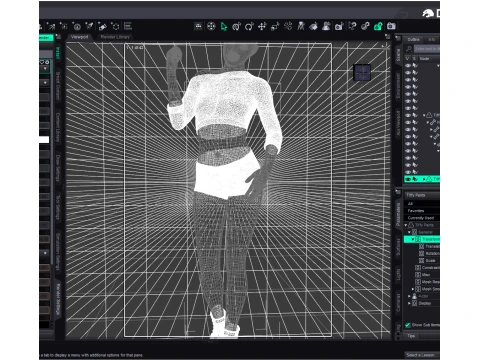Expand the Actor group in Parameters

(x=409, y=296)
